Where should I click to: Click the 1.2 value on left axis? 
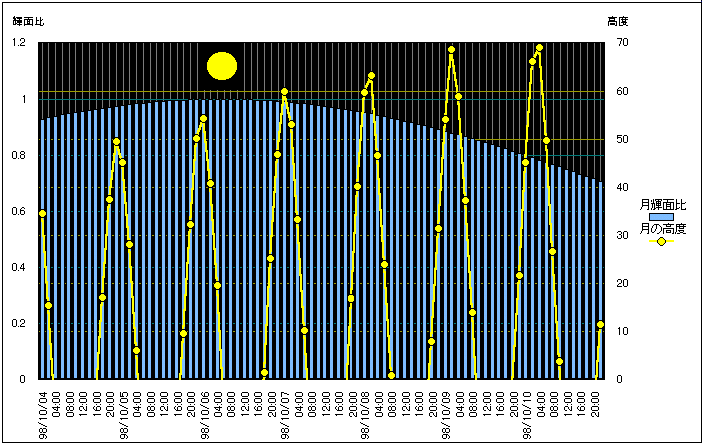click(x=19, y=43)
